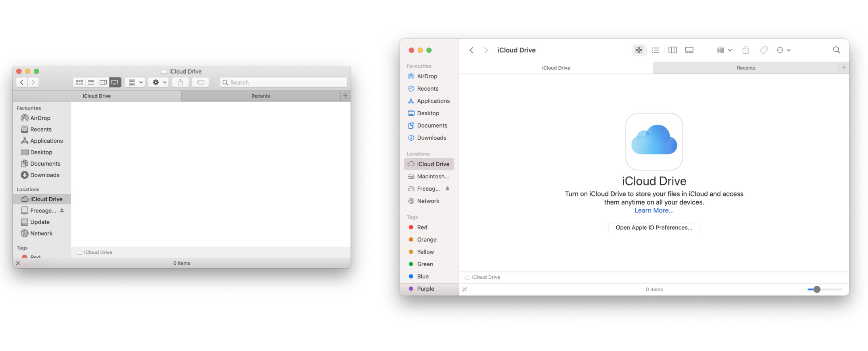Open Update volume in left window sidebar

(40, 222)
